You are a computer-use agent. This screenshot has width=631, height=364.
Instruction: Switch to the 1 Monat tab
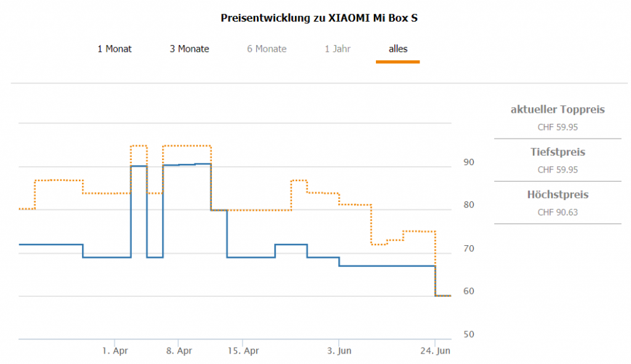(x=115, y=49)
